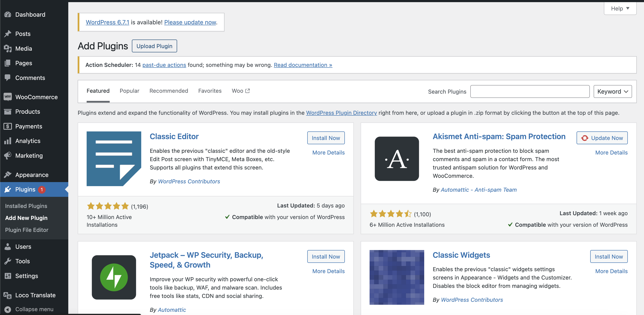This screenshot has width=644, height=315.
Task: Open the WordPress Plugin Directory link
Action: 341,113
